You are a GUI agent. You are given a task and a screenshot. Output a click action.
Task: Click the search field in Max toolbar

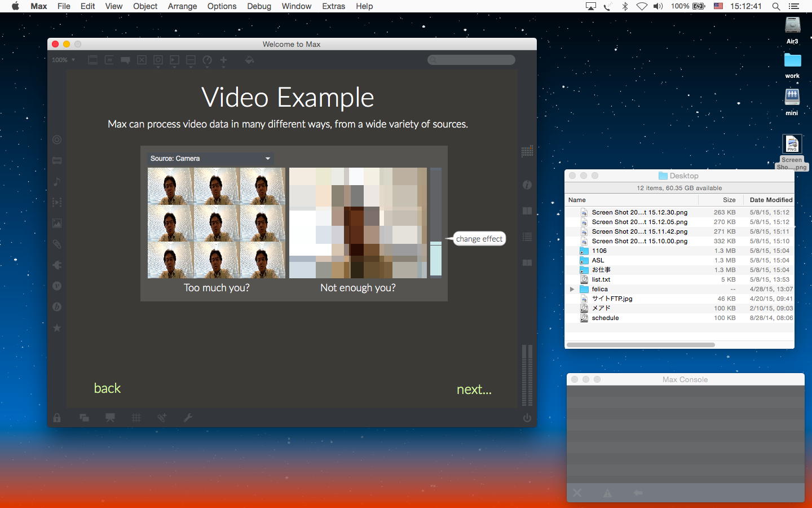pyautogui.click(x=471, y=60)
